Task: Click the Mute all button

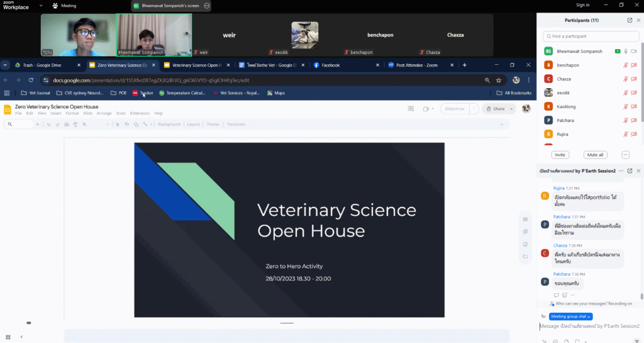Action: click(595, 155)
